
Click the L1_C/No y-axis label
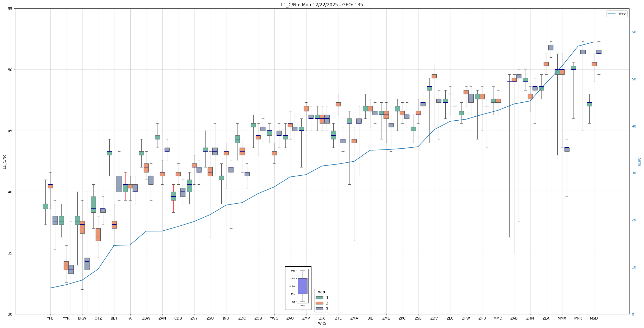4,162
